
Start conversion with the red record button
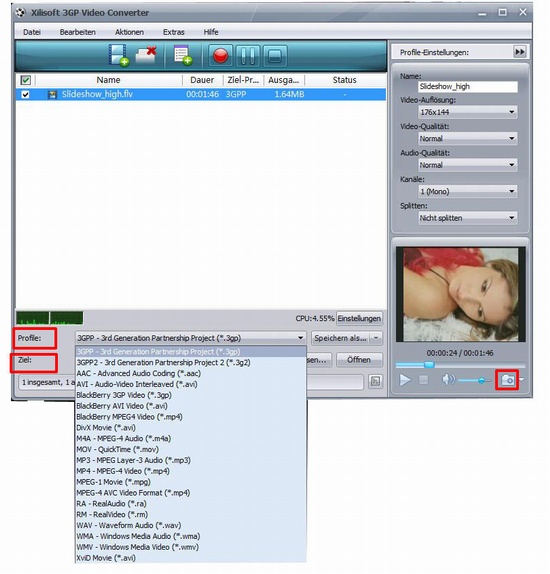point(220,56)
